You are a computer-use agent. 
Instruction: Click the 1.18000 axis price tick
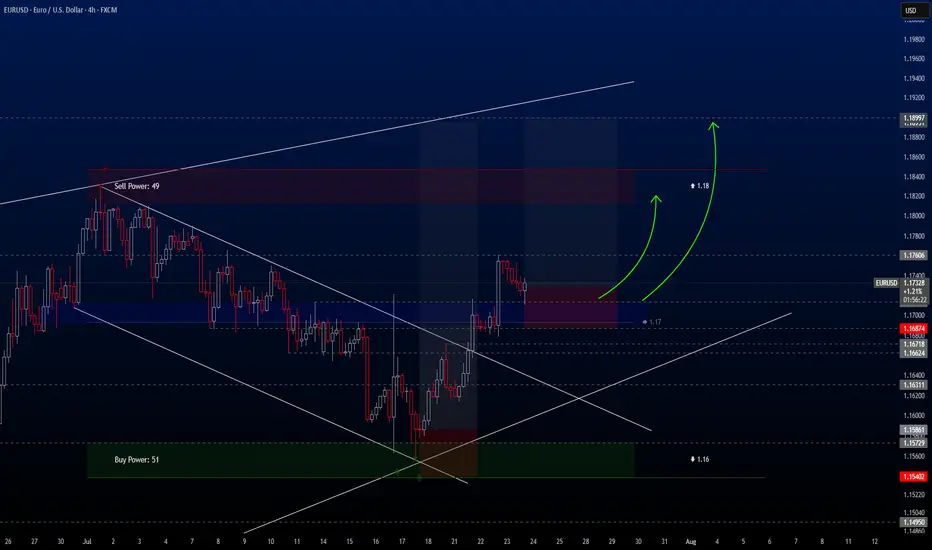914,216
